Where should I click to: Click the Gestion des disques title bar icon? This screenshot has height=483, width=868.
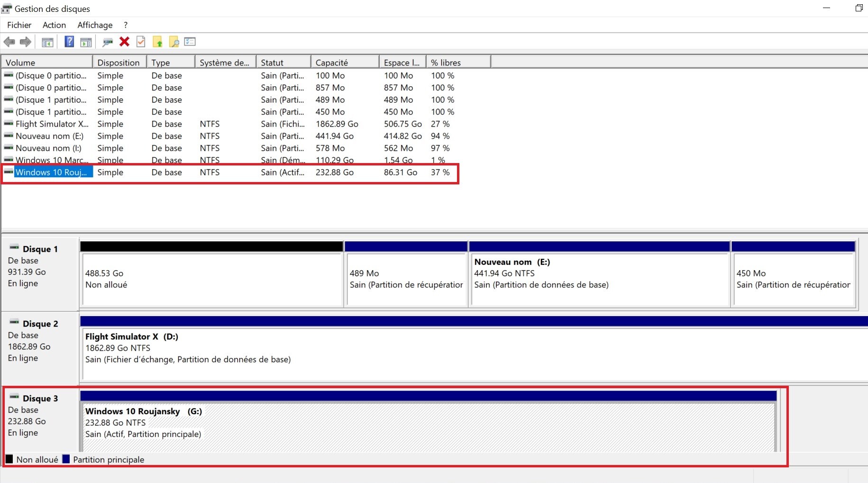coord(7,9)
